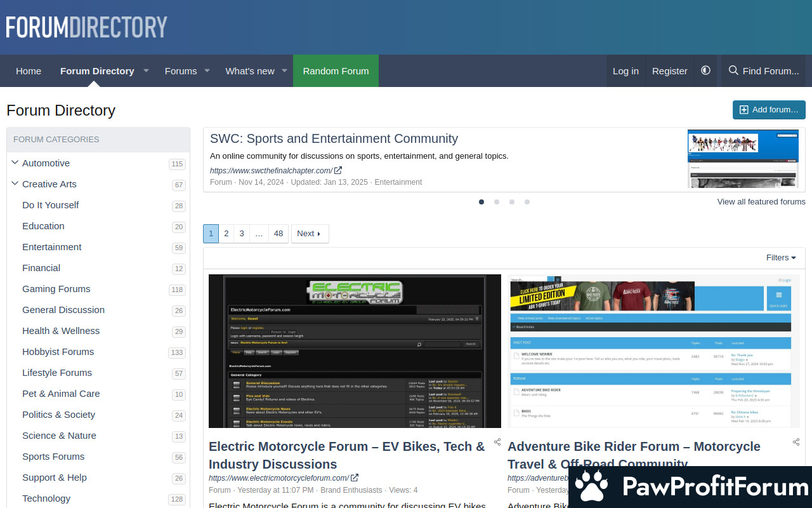Screen dimensions: 812x508
Task: Select General Discussion category
Action: tap(63, 309)
